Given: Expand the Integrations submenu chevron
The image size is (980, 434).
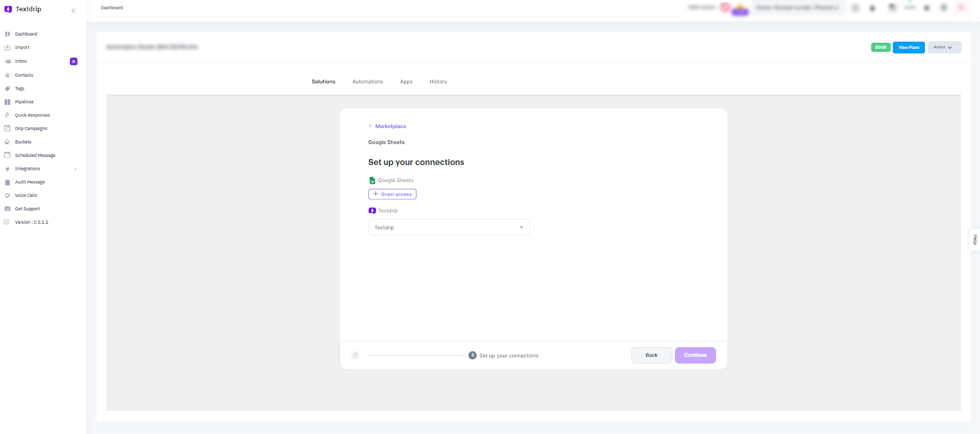Looking at the screenshot, I should click(x=75, y=169).
